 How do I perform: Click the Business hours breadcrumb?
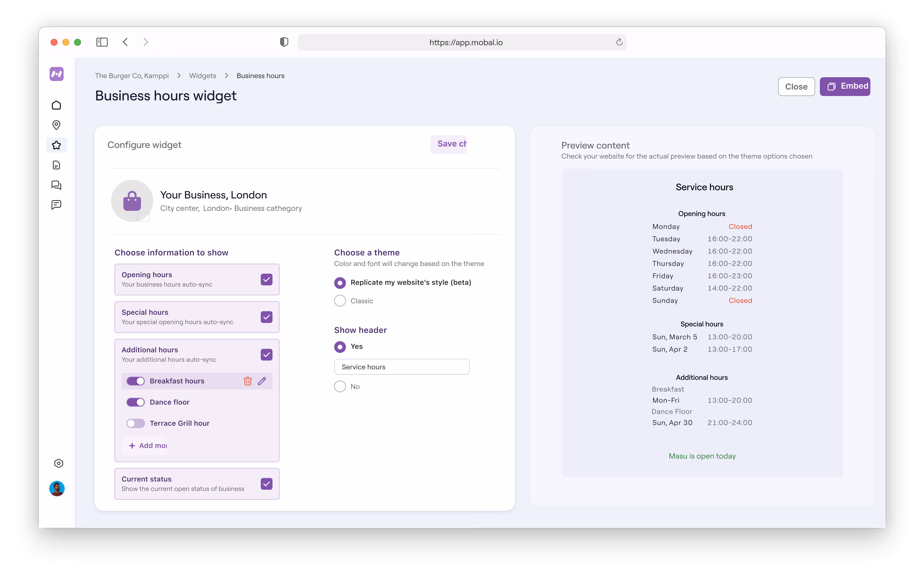pos(260,76)
